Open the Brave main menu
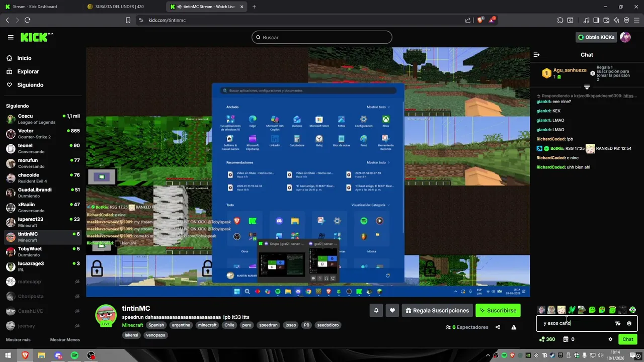This screenshot has width=644, height=362. click(636, 20)
